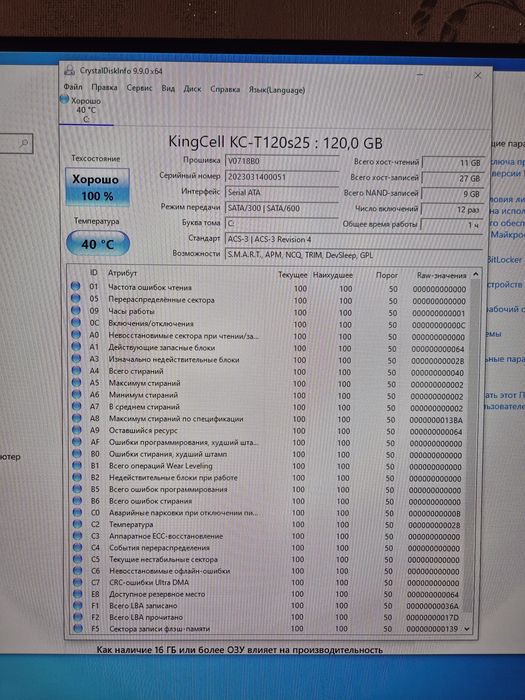The image size is (525, 700).
Task: Open the Диск menu
Action: tap(192, 89)
